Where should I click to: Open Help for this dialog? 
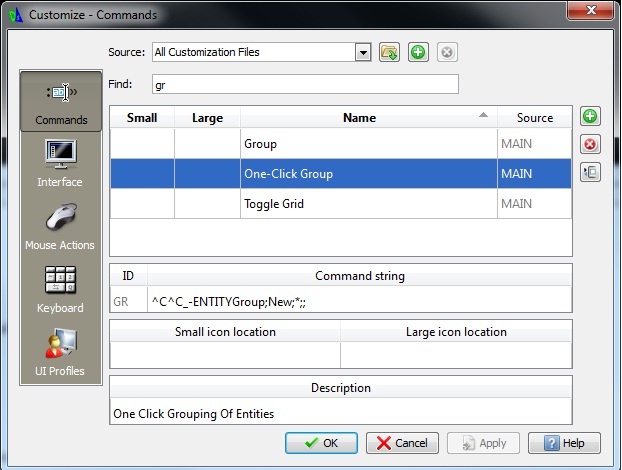(x=564, y=443)
